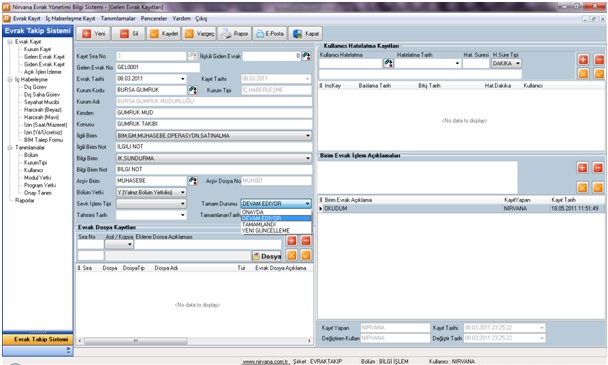Select TAMAMLANDI in Tamam Durumu list
The image size is (608, 365).
(x=276, y=225)
